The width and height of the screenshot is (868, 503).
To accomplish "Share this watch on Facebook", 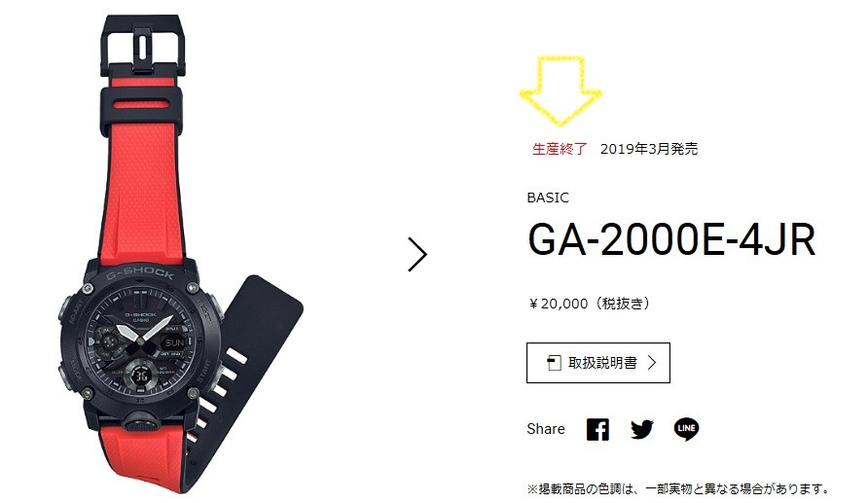I will point(597,429).
